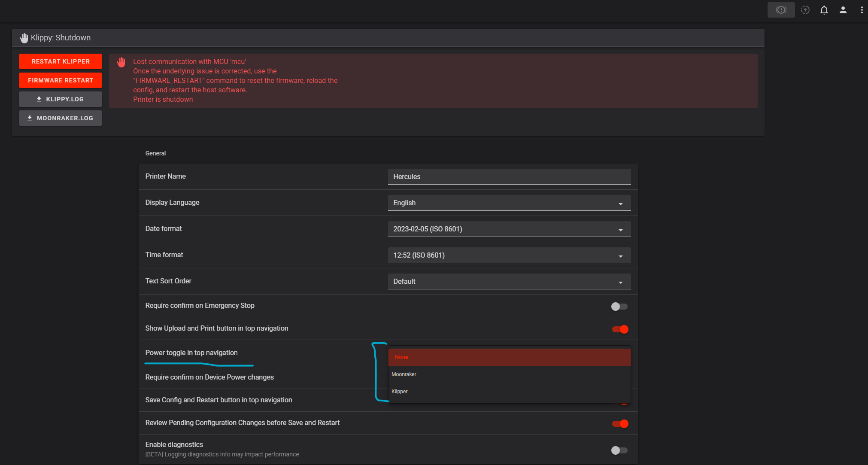This screenshot has width=868, height=465.
Task: Click the Printer Name field with Hercules
Action: point(509,177)
